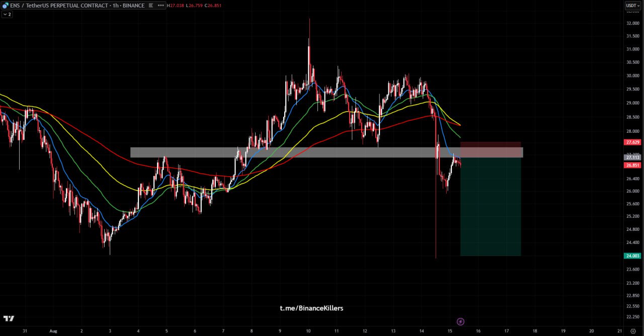Click the low value L26.759
The image size is (644, 336).
[x=193, y=6]
